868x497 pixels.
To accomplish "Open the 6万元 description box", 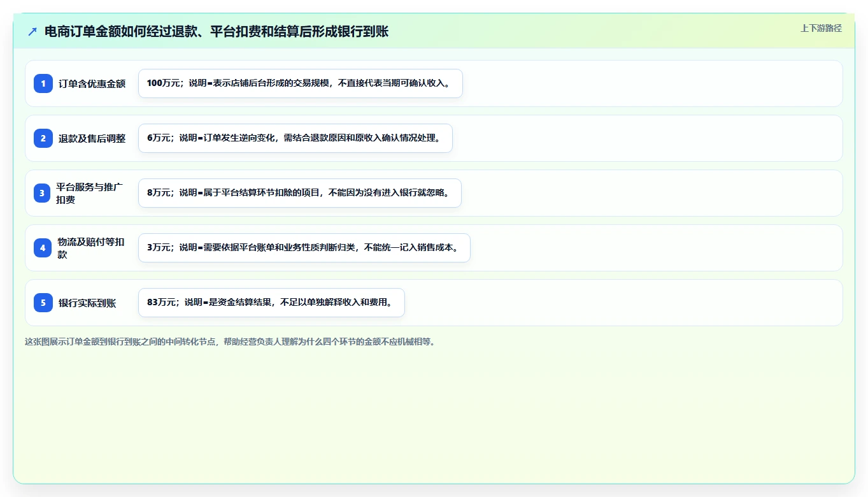I will 295,138.
